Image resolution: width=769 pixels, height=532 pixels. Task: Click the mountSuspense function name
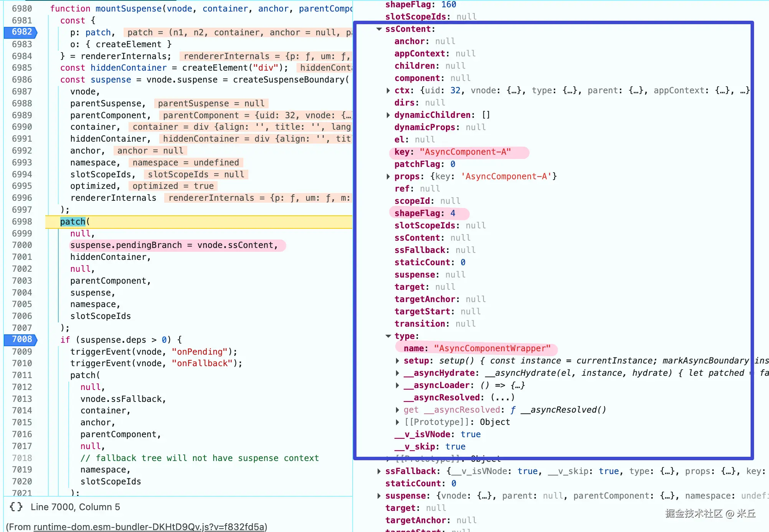[129, 9]
